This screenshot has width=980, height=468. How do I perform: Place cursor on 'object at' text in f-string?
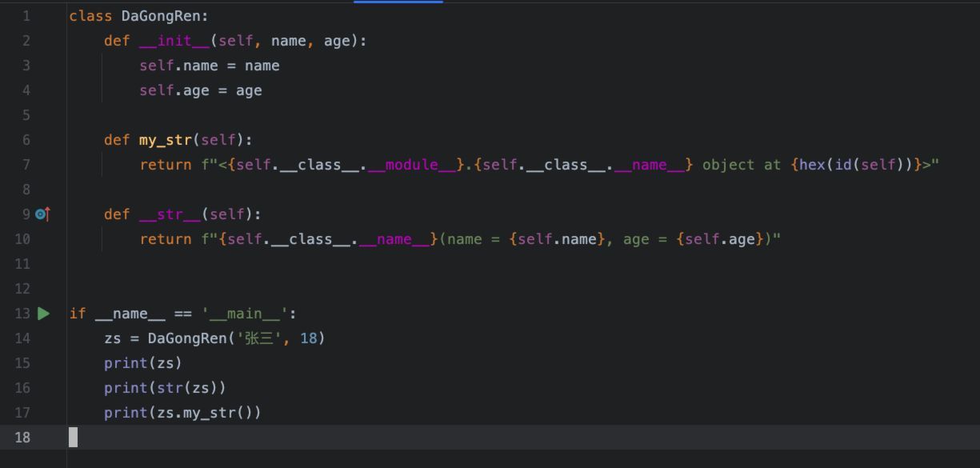(742, 165)
